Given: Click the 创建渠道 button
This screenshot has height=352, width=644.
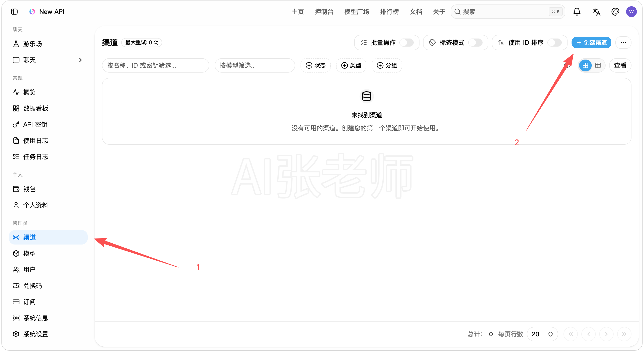Looking at the screenshot, I should (x=591, y=43).
